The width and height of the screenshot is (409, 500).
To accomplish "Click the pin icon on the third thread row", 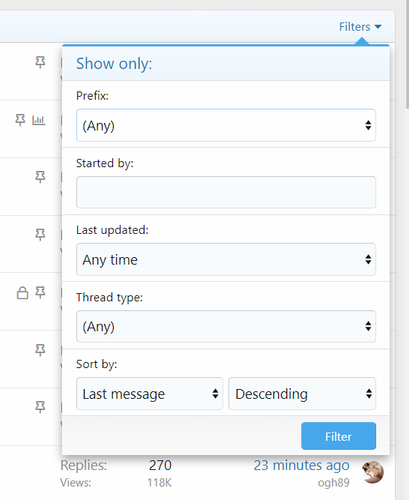I will point(40,177).
